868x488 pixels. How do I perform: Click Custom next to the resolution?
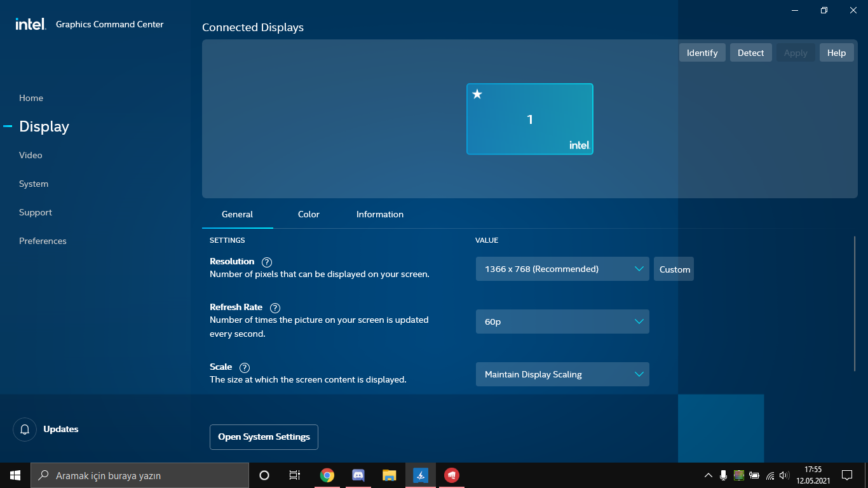(x=674, y=269)
